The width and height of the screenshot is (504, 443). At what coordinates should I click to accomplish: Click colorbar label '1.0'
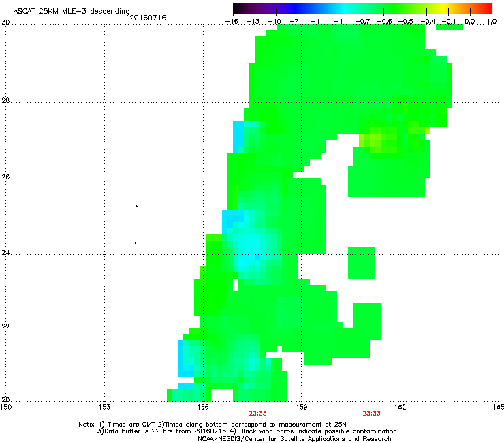(492, 22)
